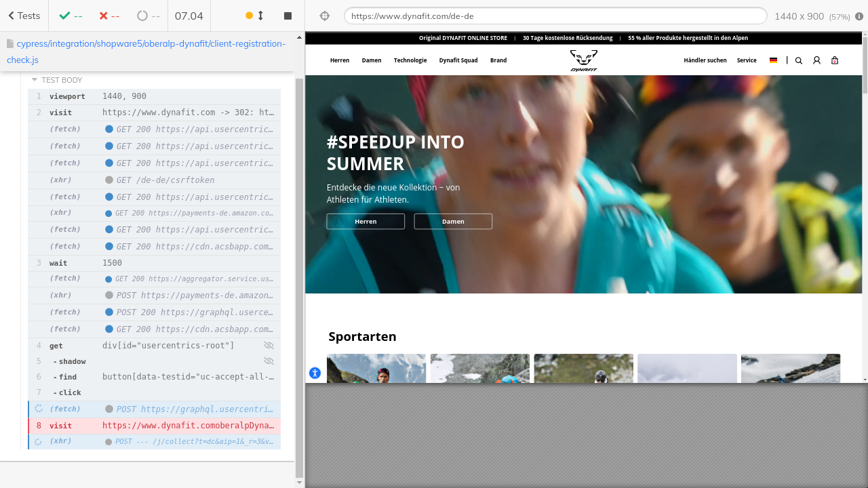Click the Dynafit logo
The width and height of the screenshot is (868, 488).
pos(583,60)
